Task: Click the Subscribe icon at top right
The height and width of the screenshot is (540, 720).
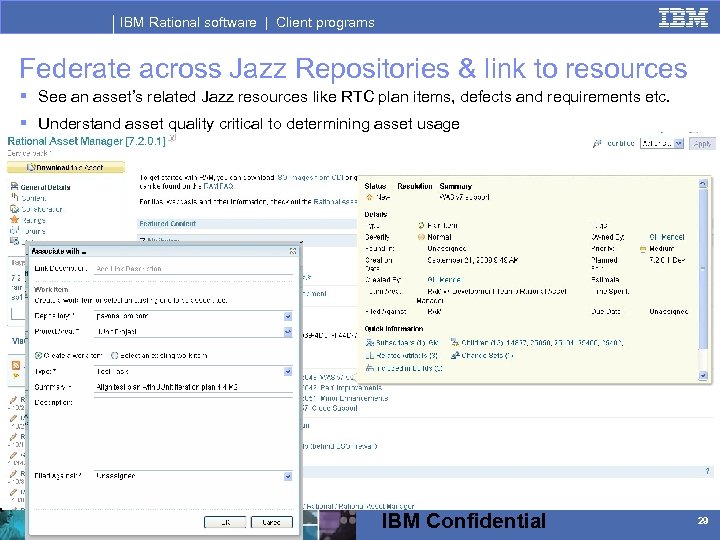Action: pos(596,144)
